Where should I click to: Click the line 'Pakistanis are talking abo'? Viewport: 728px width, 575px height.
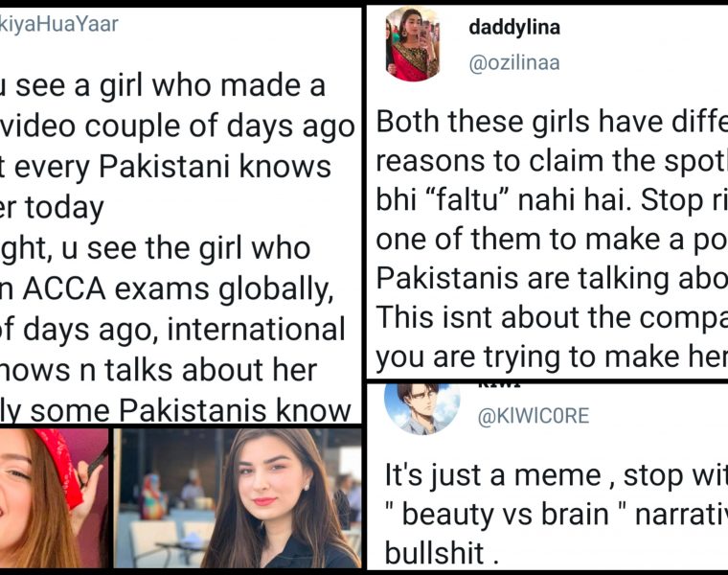pyautogui.click(x=552, y=279)
